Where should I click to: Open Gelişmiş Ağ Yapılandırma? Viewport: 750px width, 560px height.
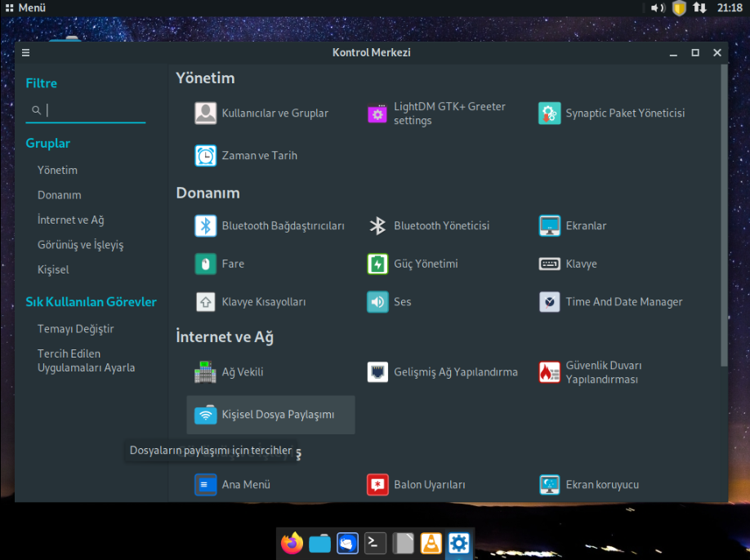pos(443,372)
